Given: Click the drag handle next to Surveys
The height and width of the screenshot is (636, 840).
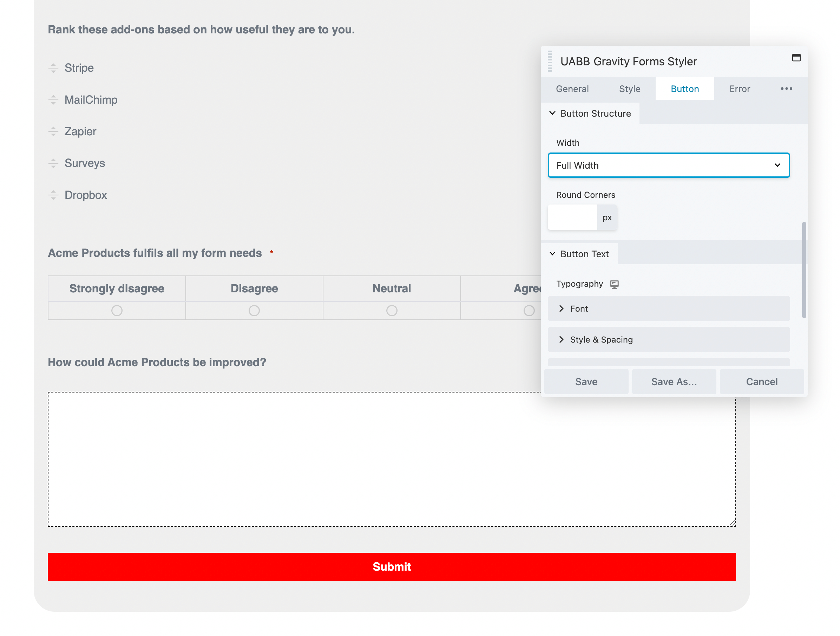Looking at the screenshot, I should (53, 163).
